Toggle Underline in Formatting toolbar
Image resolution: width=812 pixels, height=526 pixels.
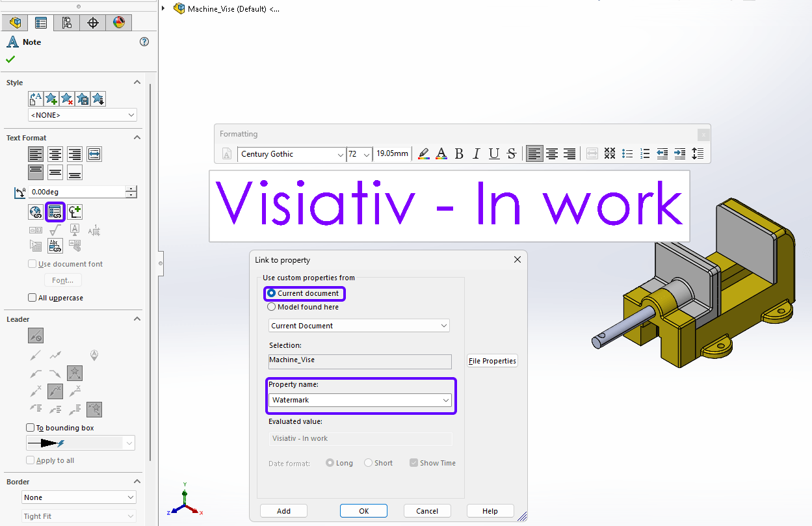[x=494, y=154]
